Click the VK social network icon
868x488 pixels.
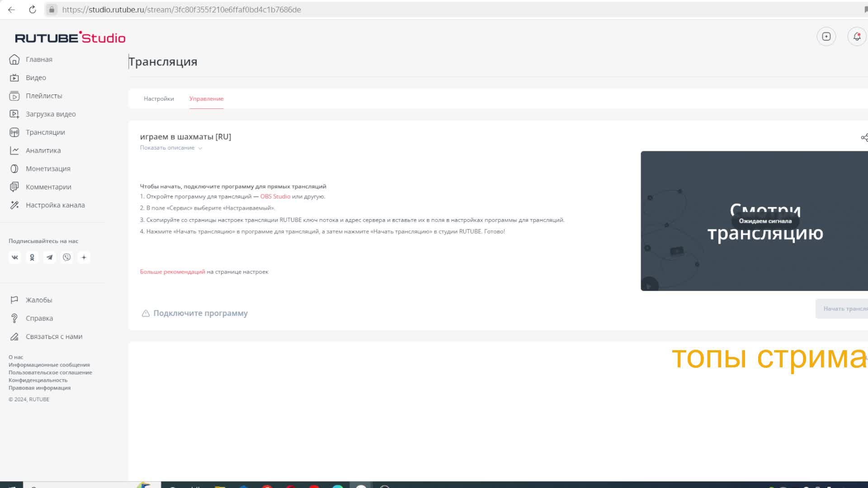tap(15, 257)
